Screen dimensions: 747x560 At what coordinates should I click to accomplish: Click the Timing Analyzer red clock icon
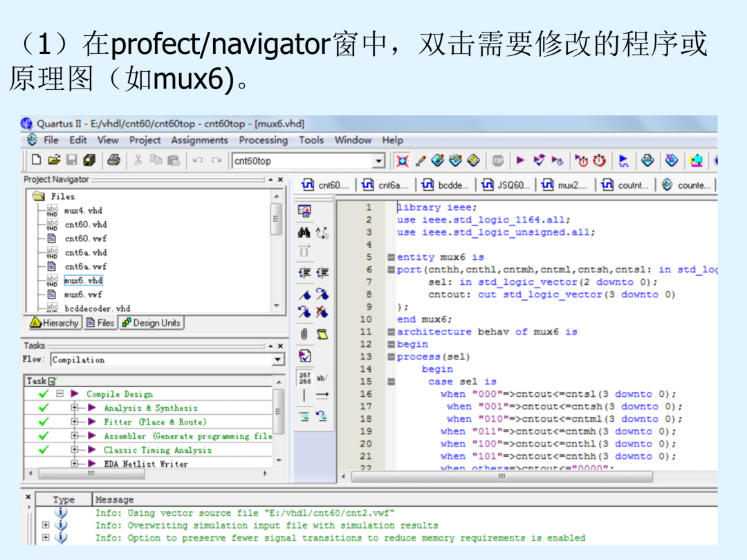pos(599,160)
